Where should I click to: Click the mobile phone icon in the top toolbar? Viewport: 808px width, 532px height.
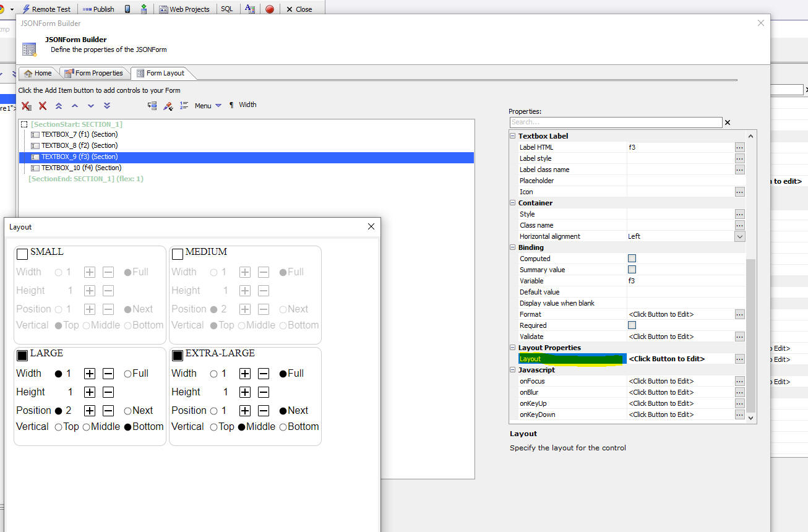[127, 9]
